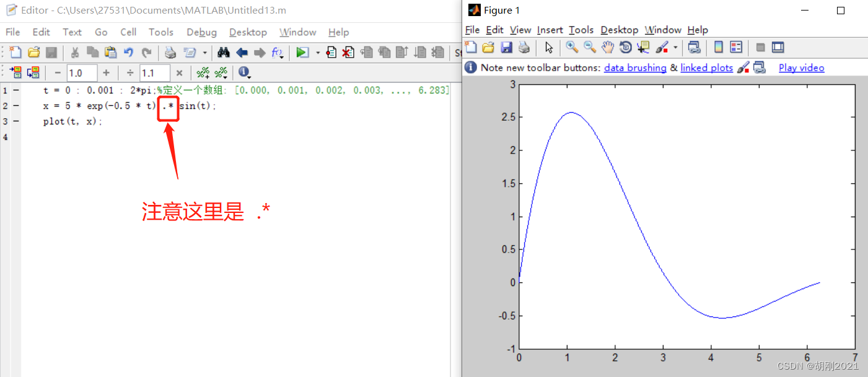Select Pan hand tool in Figure
The height and width of the screenshot is (377, 868).
point(608,47)
